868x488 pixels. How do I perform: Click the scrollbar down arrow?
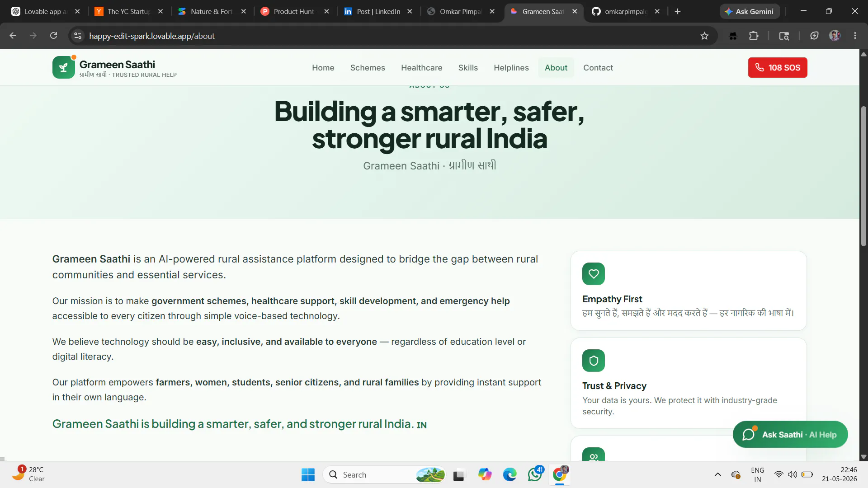[863, 457]
